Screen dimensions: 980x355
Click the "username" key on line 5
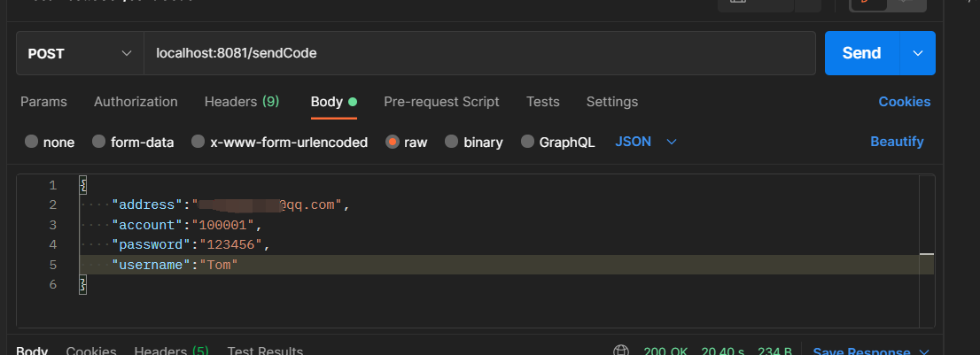coord(151,266)
